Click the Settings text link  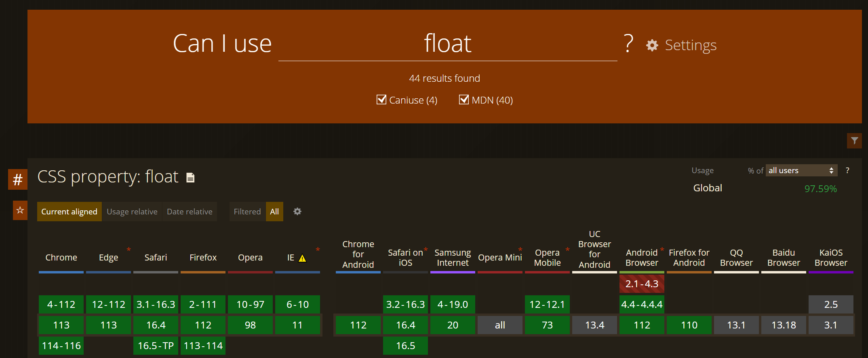[691, 45]
